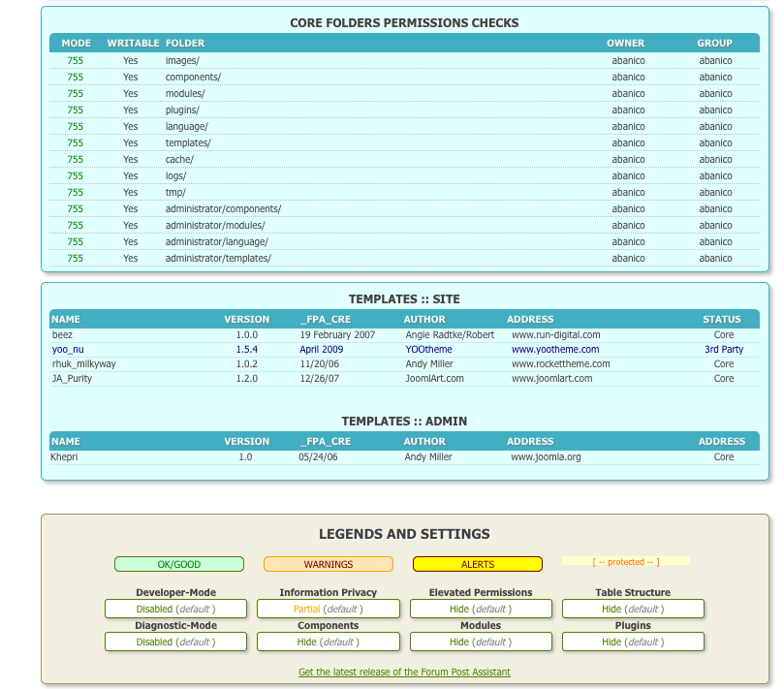Click the protected legend label
784x689 pixels.
pos(626,561)
